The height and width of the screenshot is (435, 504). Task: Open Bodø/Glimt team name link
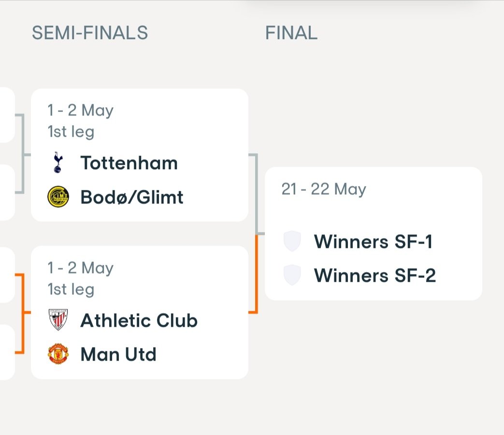pyautogui.click(x=132, y=197)
